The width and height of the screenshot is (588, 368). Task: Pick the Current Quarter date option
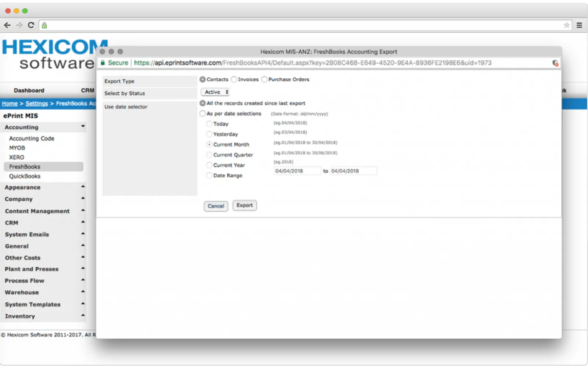[209, 155]
